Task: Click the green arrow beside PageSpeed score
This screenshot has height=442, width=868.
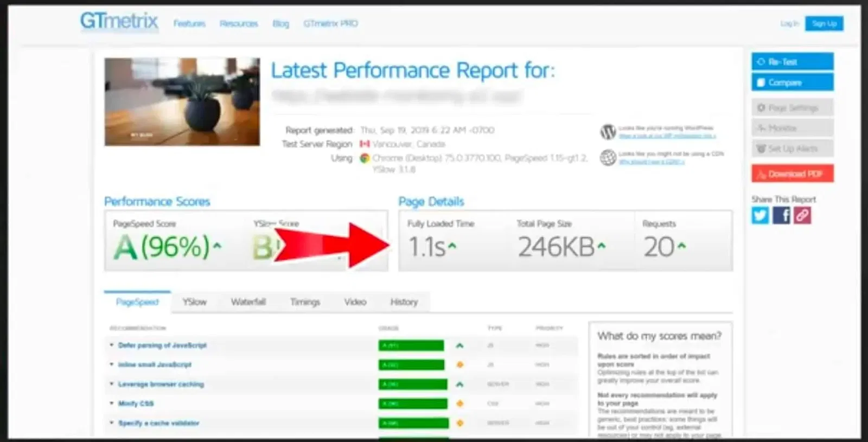Action: pos(217,246)
